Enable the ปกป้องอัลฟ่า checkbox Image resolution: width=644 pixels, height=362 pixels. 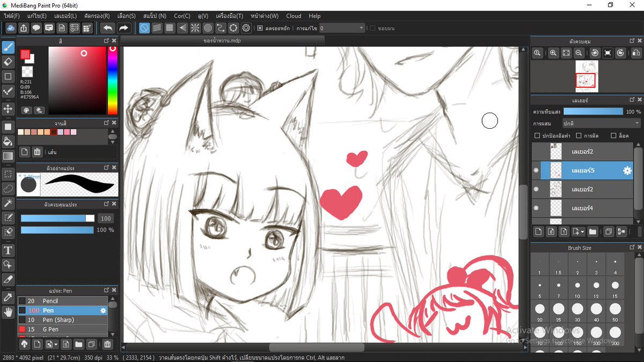(538, 136)
